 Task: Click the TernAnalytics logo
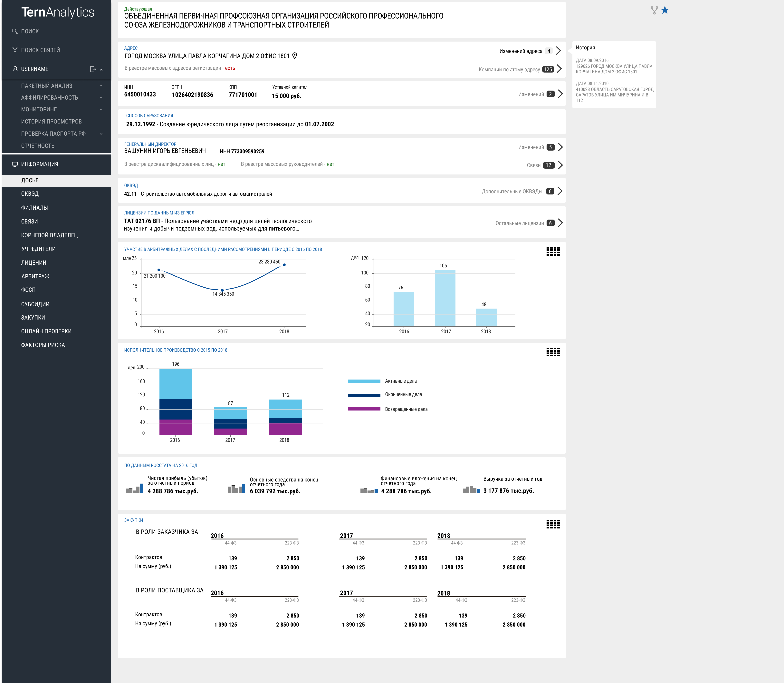[58, 12]
